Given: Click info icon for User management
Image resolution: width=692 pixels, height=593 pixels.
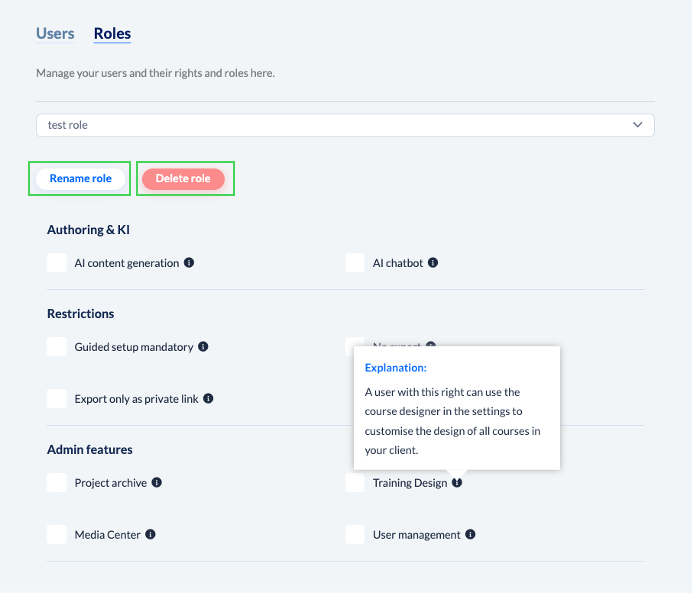Looking at the screenshot, I should pyautogui.click(x=470, y=534).
